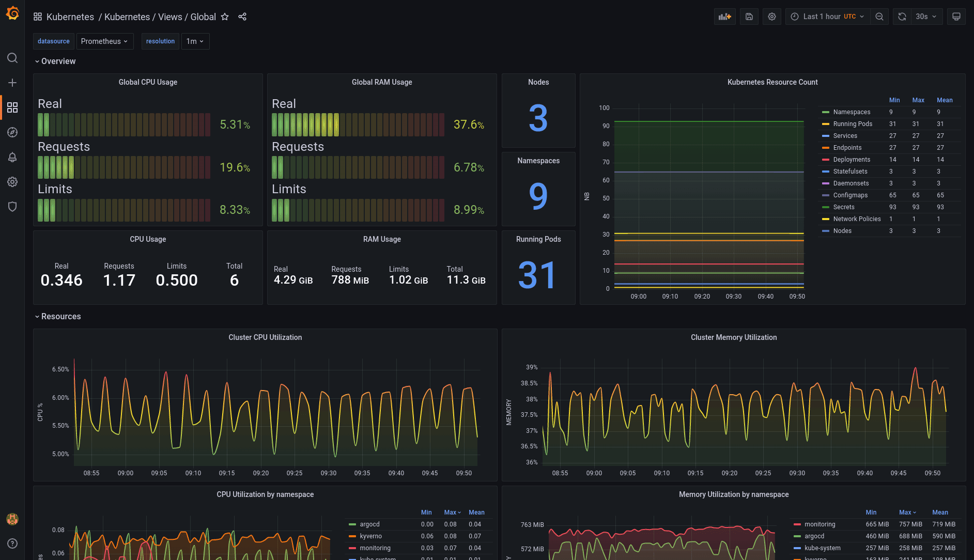Screen dimensions: 974x560
Task: Open the Dashboards icon in left sidebar
Action: click(12, 107)
